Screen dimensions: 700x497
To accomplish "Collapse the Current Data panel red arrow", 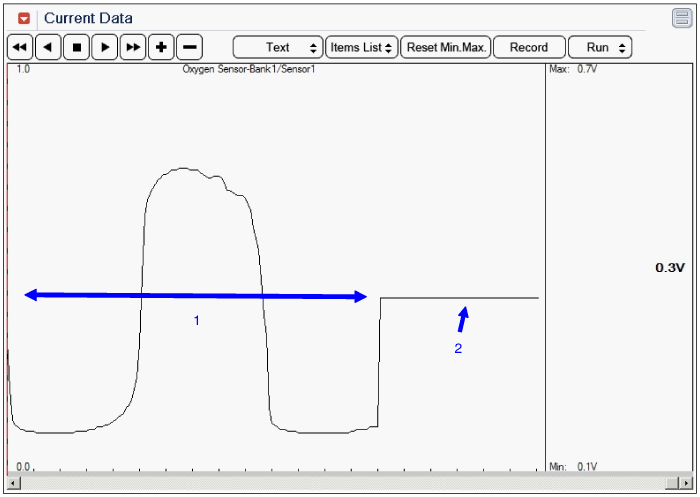I will [24, 18].
